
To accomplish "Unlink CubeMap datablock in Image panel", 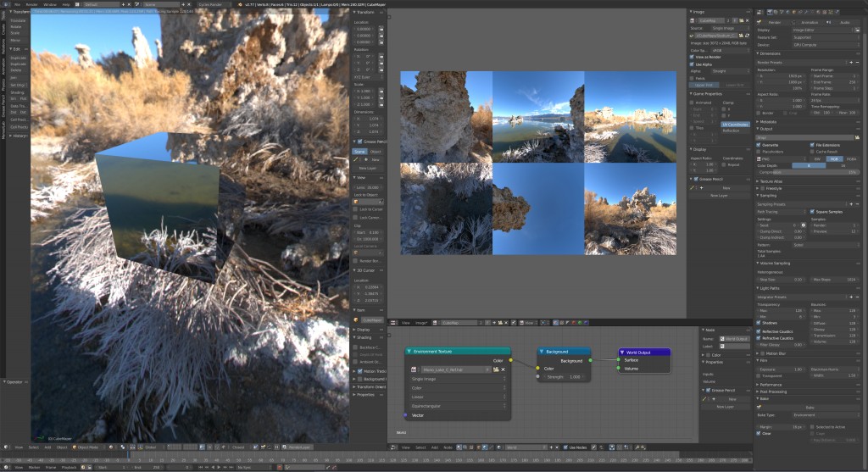I will 747,20.
